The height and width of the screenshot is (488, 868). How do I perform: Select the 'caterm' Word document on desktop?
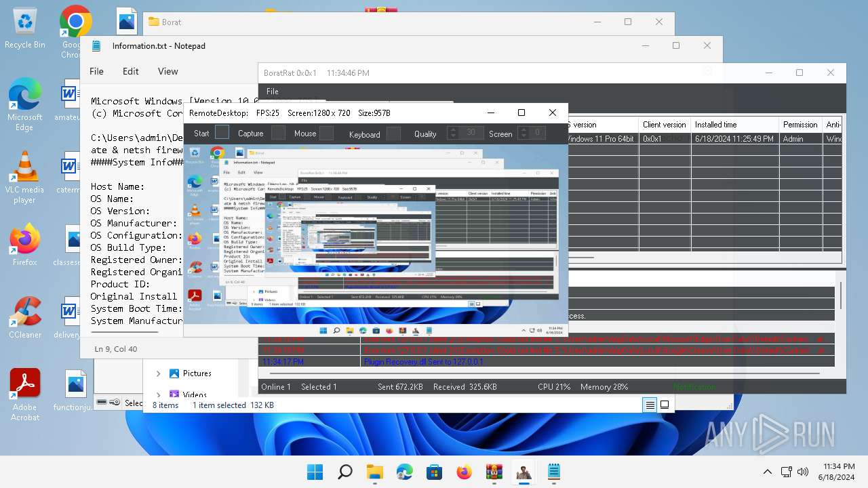[x=68, y=174]
